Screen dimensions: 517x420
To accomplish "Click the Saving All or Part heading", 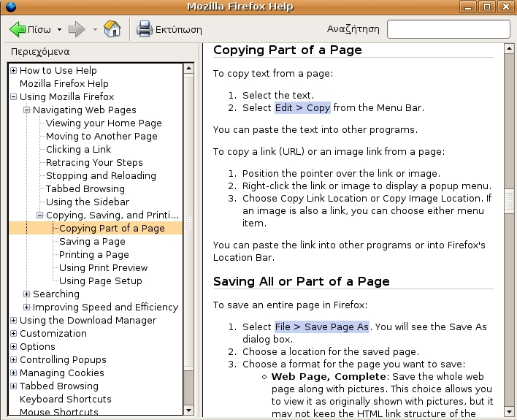I will click(302, 281).
